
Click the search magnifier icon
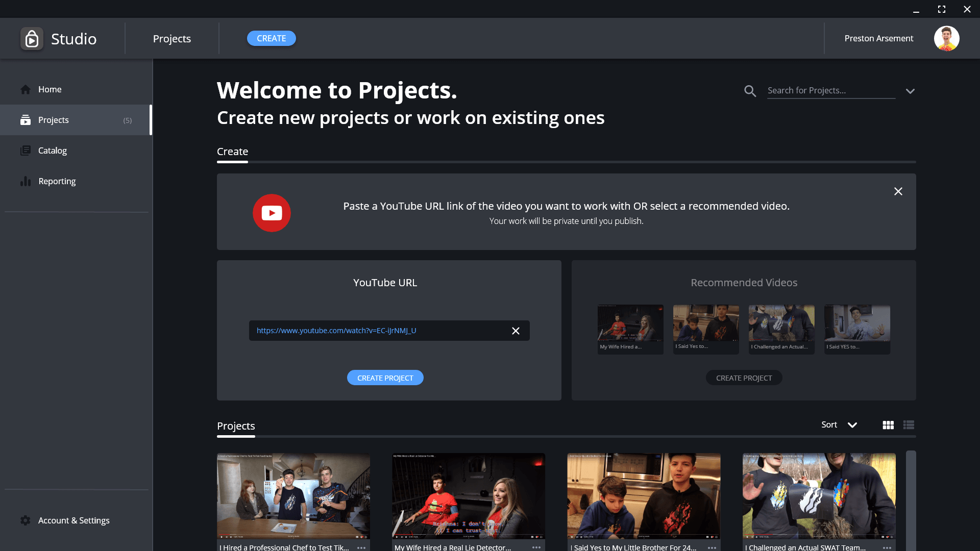click(750, 91)
